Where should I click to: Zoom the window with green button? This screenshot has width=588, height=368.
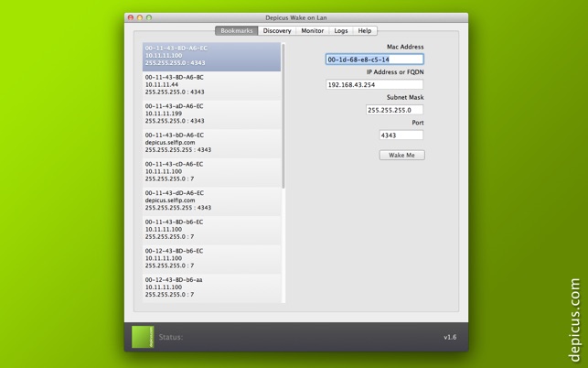click(149, 17)
